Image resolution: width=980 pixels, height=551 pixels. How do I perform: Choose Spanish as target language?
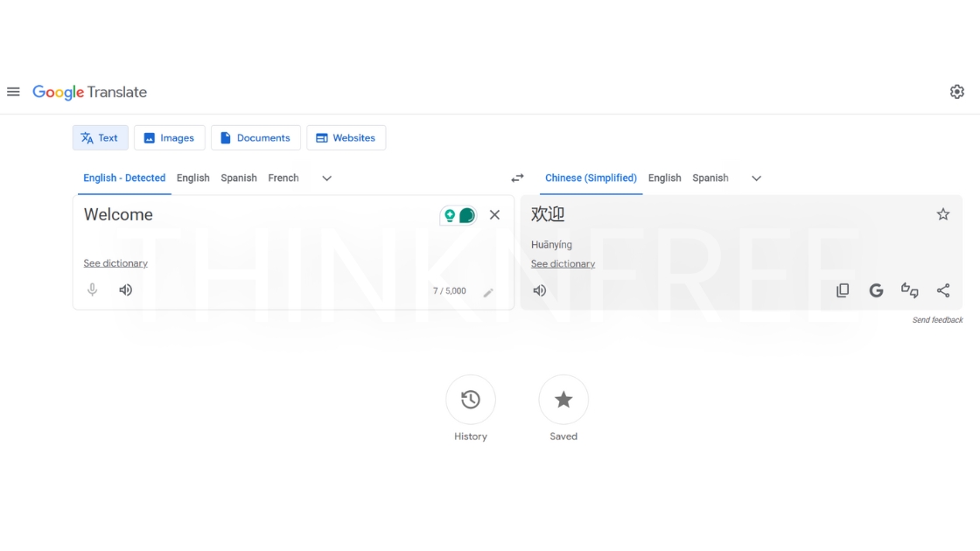click(710, 178)
